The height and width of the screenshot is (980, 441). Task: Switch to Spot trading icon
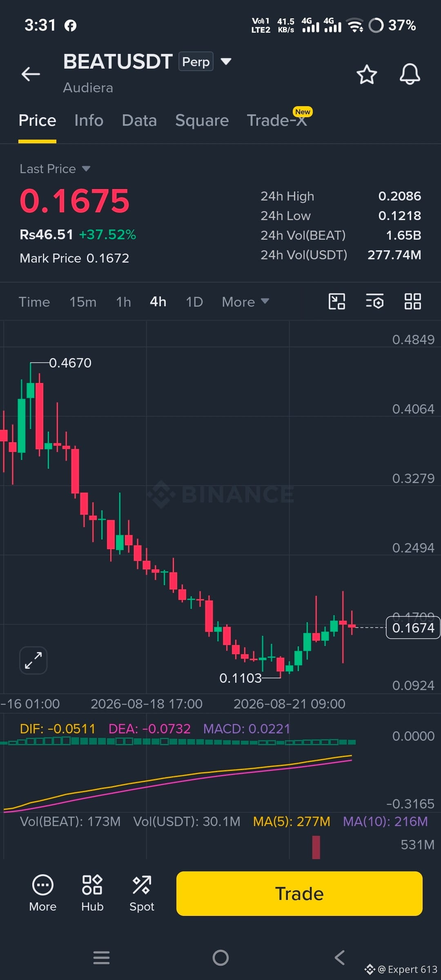pyautogui.click(x=142, y=893)
